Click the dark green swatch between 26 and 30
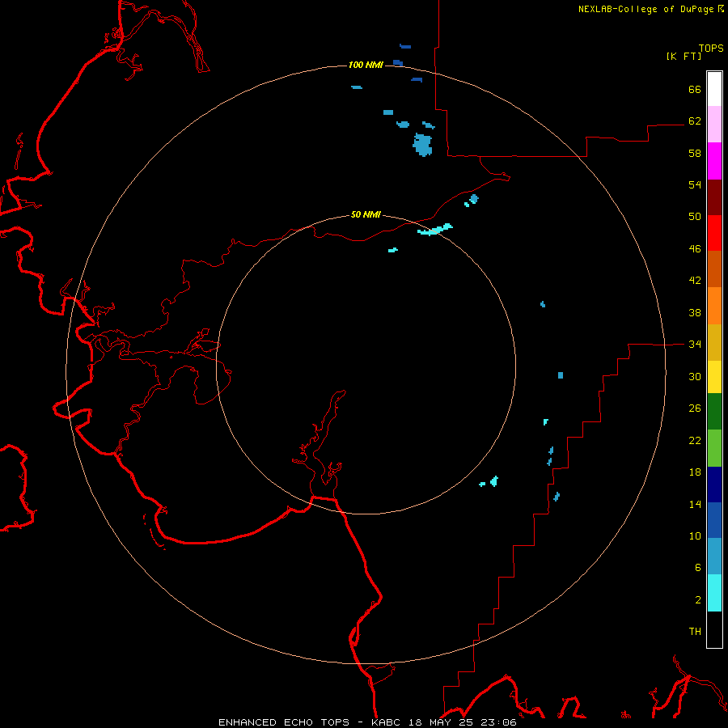728x728 pixels. (x=714, y=412)
